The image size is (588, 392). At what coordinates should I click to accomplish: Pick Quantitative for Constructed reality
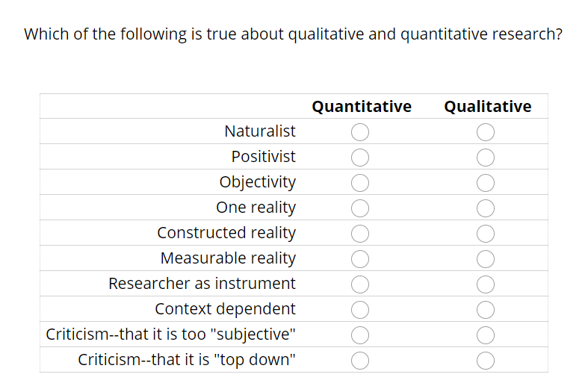point(360,234)
